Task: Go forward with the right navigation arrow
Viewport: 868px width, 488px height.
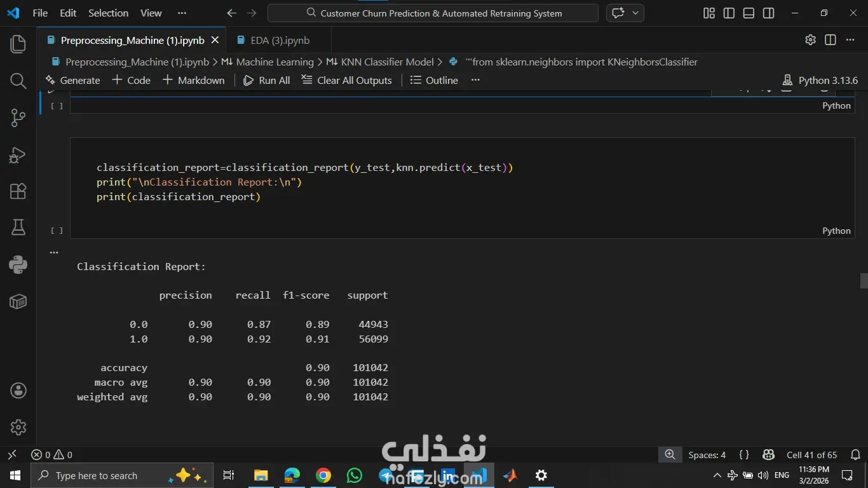Action: pyautogui.click(x=252, y=13)
